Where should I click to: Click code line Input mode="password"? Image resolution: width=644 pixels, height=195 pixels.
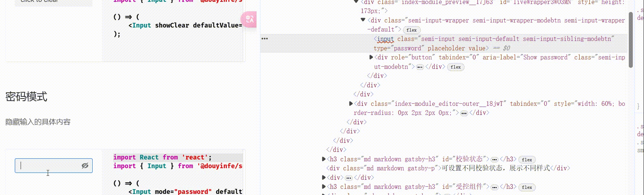click(186, 191)
